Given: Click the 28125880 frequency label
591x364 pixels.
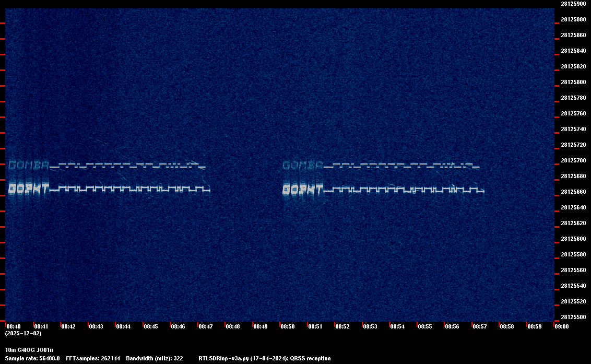Looking at the screenshot, I should pyautogui.click(x=573, y=19).
